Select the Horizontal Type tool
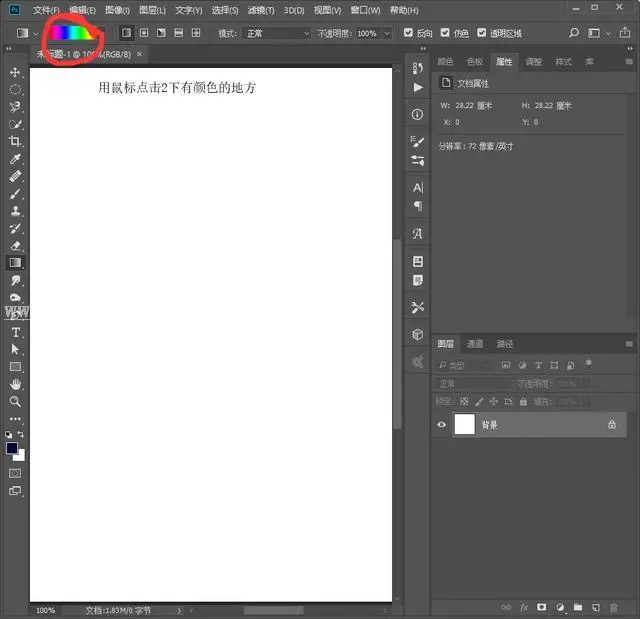The width and height of the screenshot is (640, 619). click(x=15, y=332)
